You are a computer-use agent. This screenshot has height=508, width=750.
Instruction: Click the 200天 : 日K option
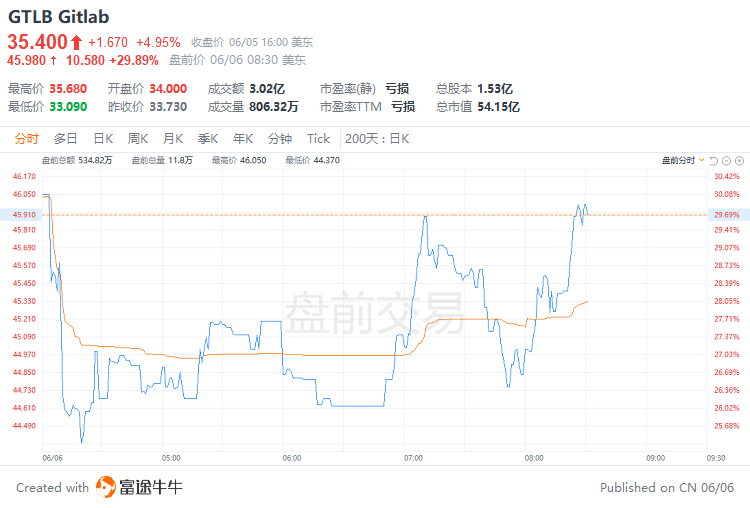click(x=377, y=139)
